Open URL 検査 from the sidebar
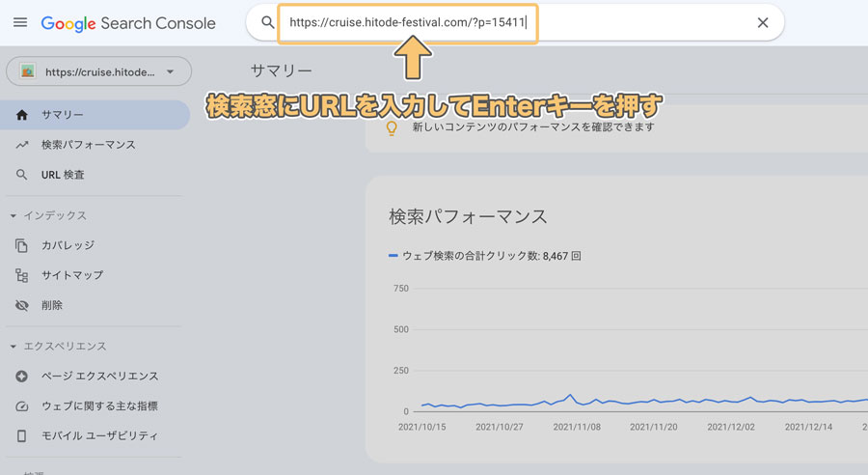The image size is (868, 475). tap(63, 175)
